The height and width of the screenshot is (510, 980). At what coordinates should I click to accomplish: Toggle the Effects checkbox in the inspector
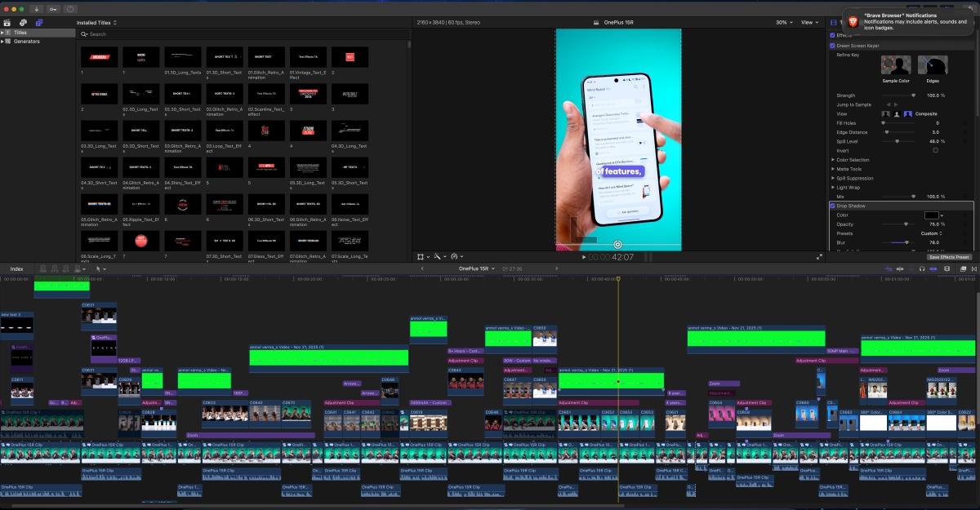tap(832, 35)
